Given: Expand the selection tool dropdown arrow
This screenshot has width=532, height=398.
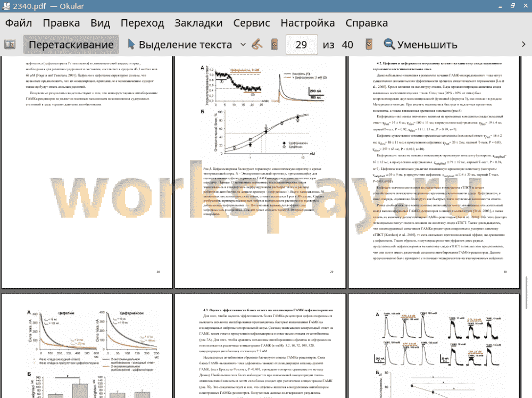Looking at the screenshot, I should click(243, 45).
